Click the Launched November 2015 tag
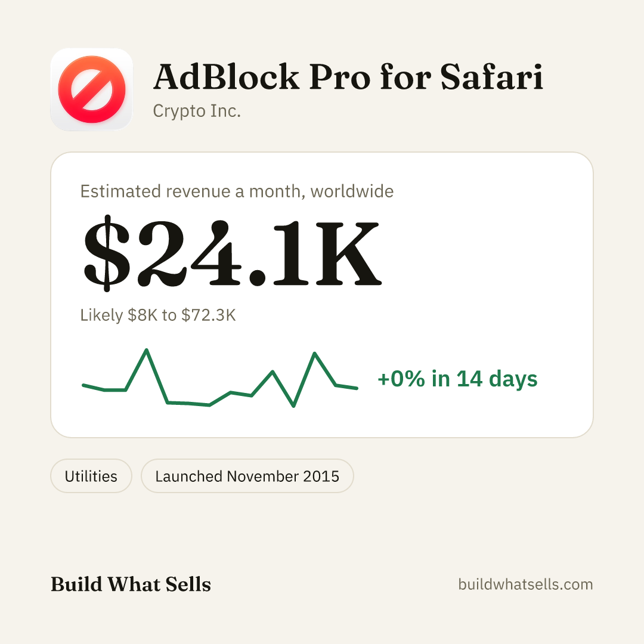This screenshot has height=644, width=644. click(x=247, y=476)
